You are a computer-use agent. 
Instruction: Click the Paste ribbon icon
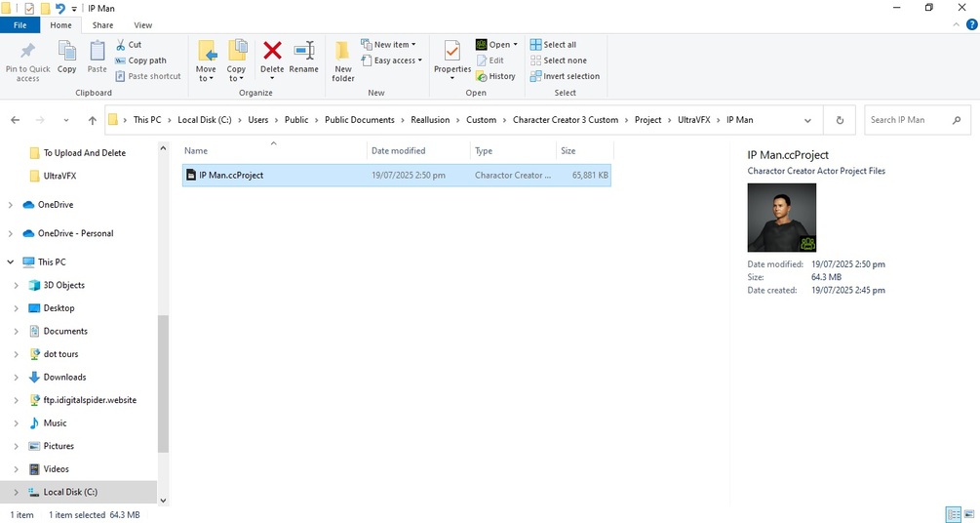click(x=97, y=52)
